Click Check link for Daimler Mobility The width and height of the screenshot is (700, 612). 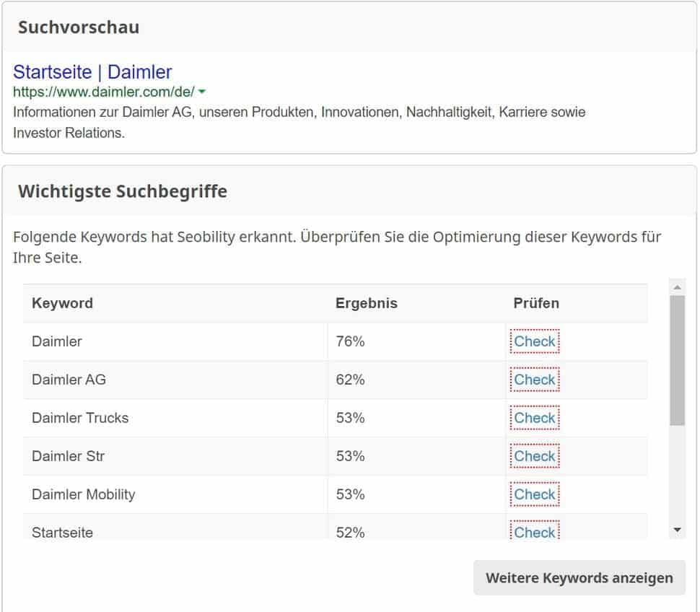534,494
